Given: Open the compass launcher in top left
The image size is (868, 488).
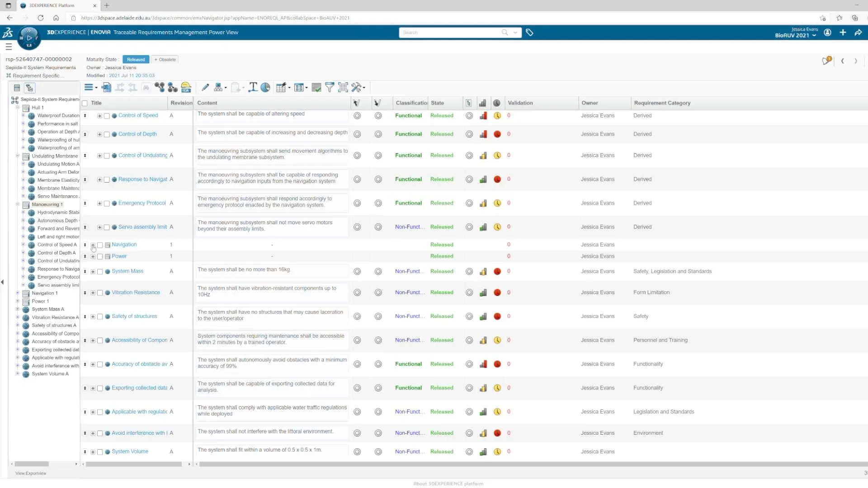Looking at the screenshot, I should point(29,38).
